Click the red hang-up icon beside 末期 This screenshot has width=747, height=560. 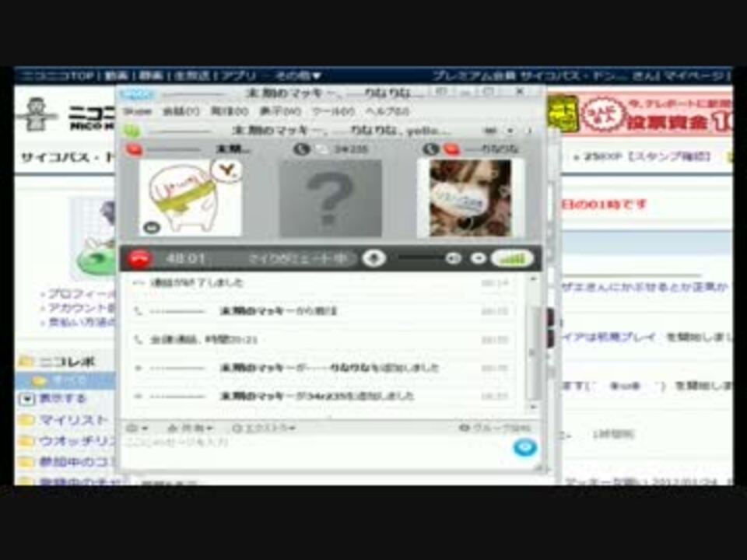click(x=134, y=149)
